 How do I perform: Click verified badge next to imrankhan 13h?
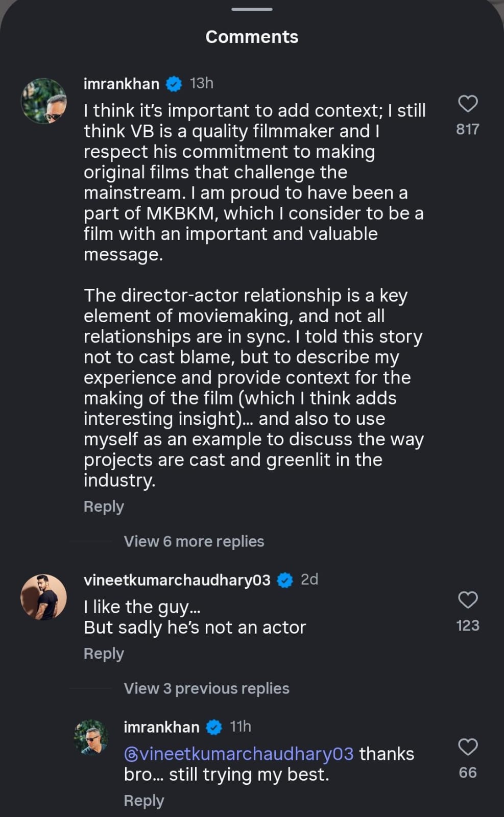pos(174,83)
